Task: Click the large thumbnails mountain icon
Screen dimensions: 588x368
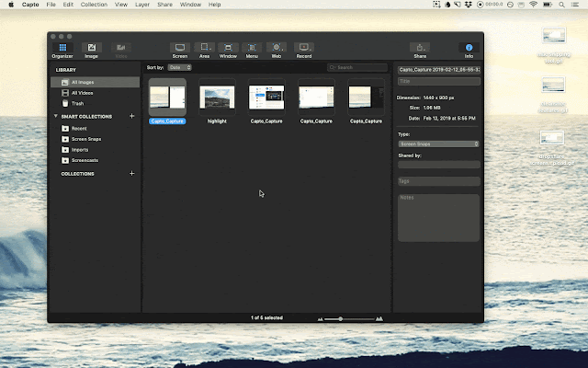Action: pyautogui.click(x=379, y=319)
